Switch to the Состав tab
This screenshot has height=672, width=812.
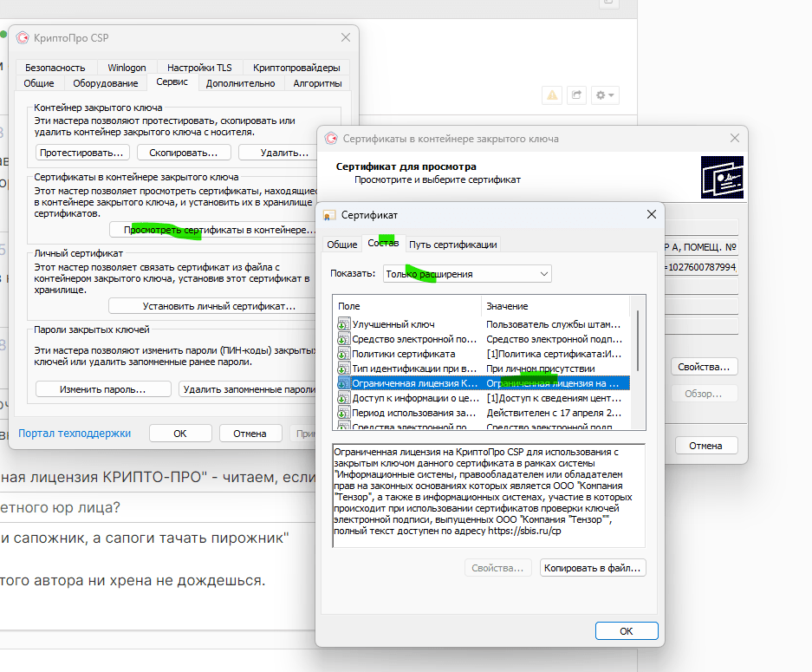tap(383, 243)
